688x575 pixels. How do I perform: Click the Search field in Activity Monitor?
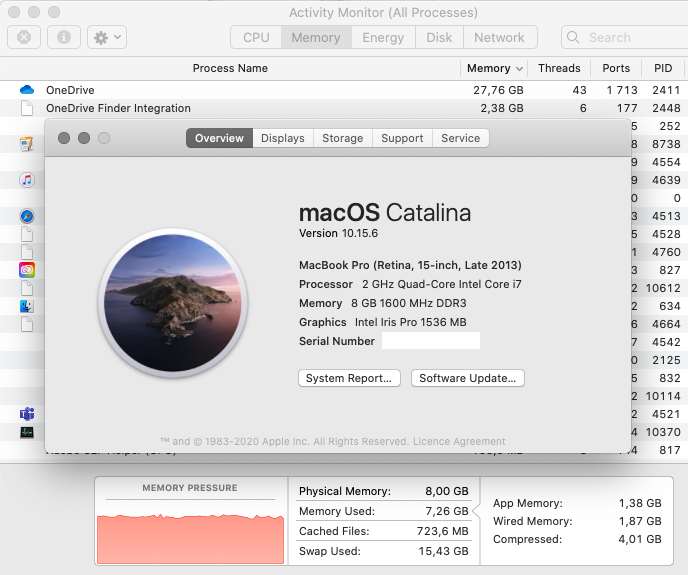pos(625,37)
